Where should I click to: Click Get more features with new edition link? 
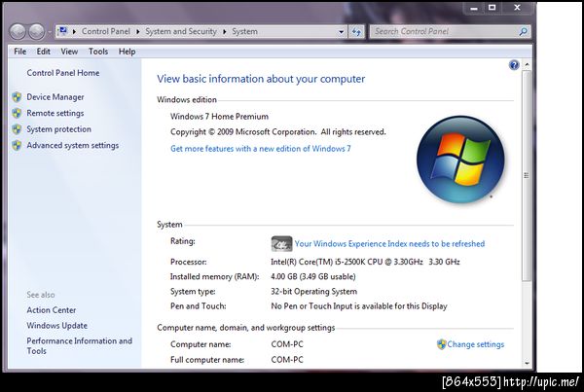[260, 149]
